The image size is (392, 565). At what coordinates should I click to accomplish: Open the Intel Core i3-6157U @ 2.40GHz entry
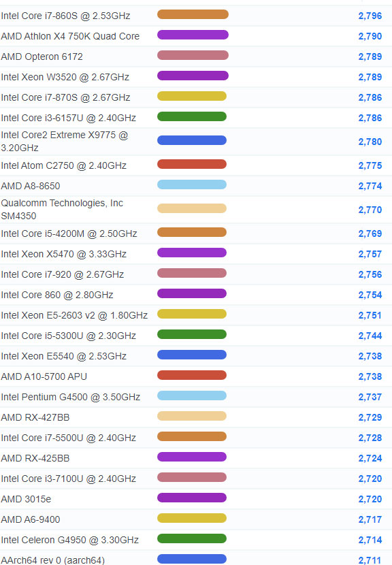(x=69, y=118)
